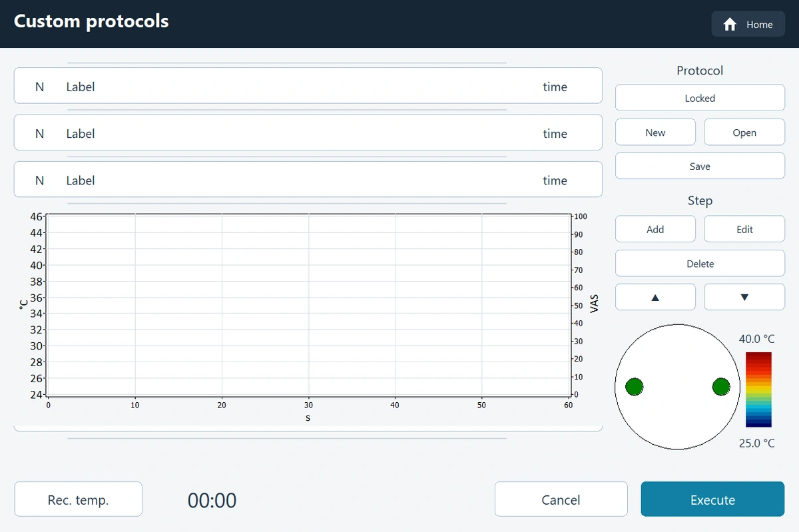Select the right green probe zone
Image resolution: width=799 pixels, height=532 pixels.
pos(721,387)
